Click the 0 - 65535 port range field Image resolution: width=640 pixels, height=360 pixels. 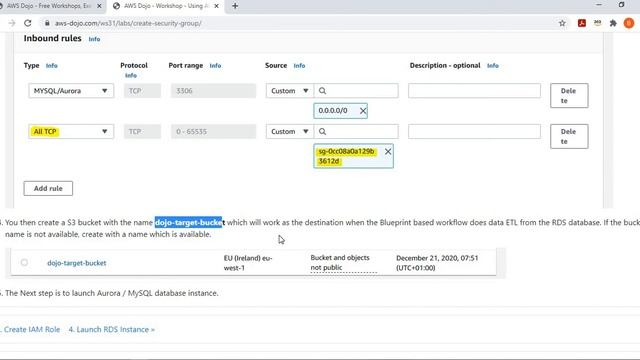(x=213, y=131)
